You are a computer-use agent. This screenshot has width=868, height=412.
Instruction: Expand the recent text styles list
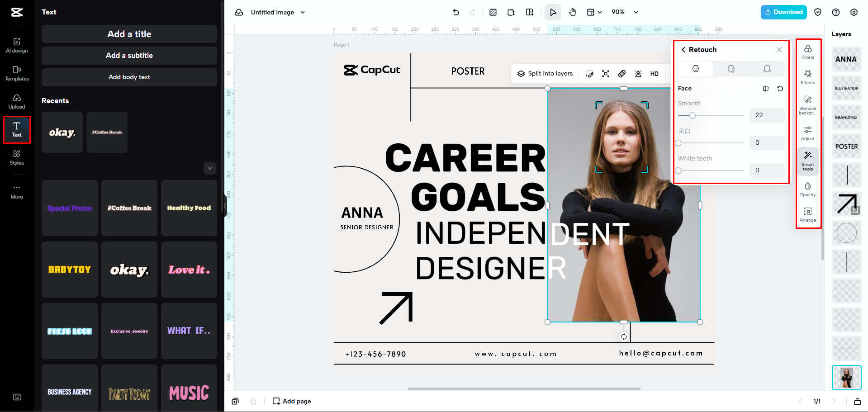click(x=209, y=168)
